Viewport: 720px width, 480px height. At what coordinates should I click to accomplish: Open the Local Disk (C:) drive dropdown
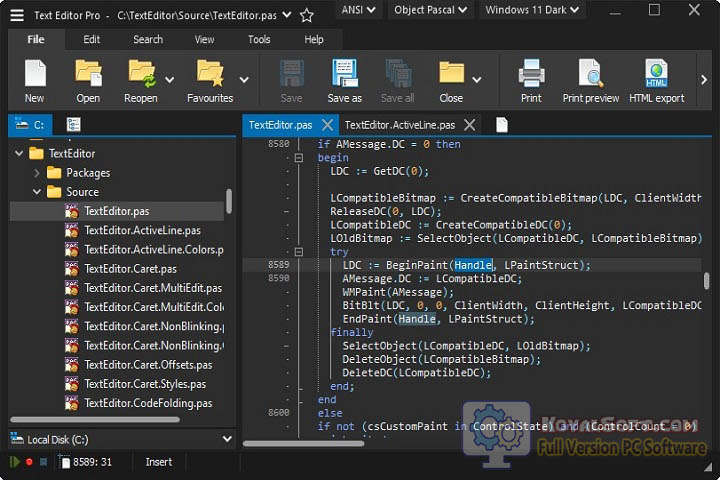point(227,439)
